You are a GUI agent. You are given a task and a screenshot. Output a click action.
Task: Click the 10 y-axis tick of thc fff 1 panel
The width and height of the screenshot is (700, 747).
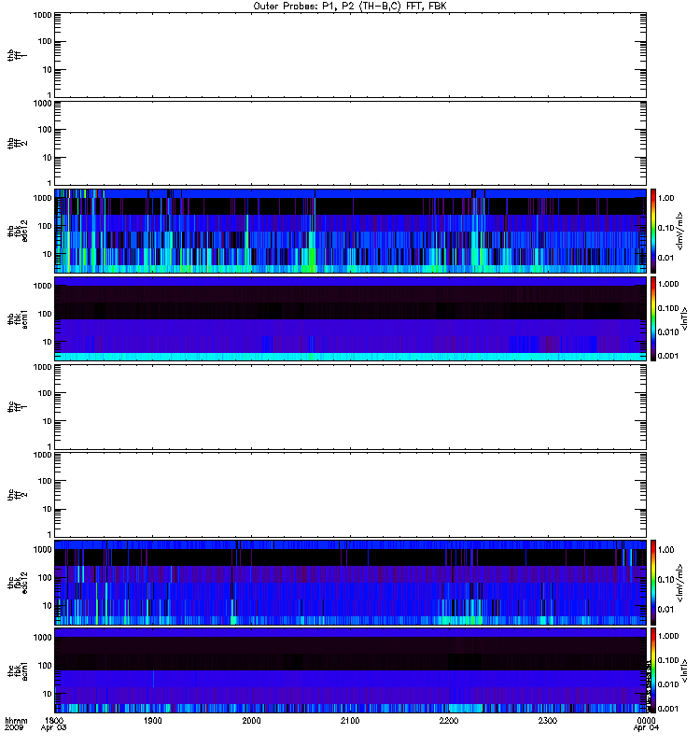[48, 421]
